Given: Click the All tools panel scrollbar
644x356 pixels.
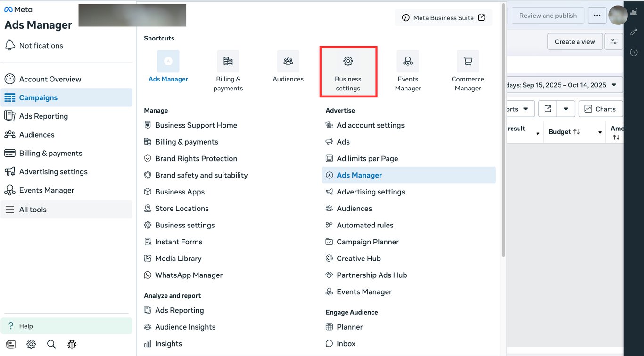Looking at the screenshot, I should (x=504, y=129).
